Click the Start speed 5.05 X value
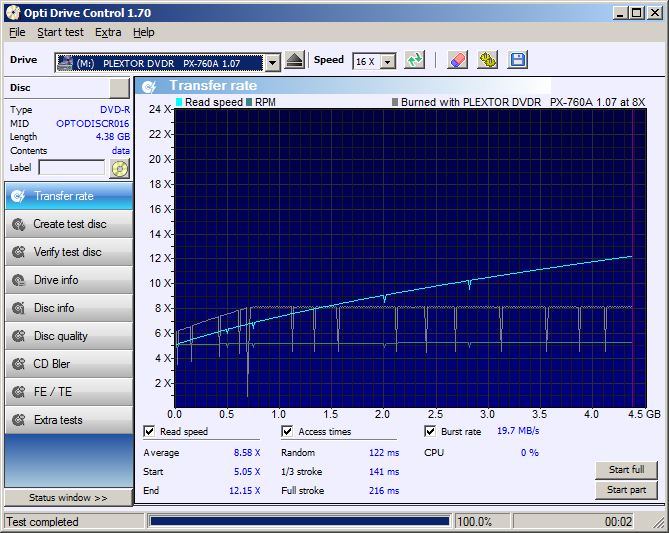 coord(247,472)
